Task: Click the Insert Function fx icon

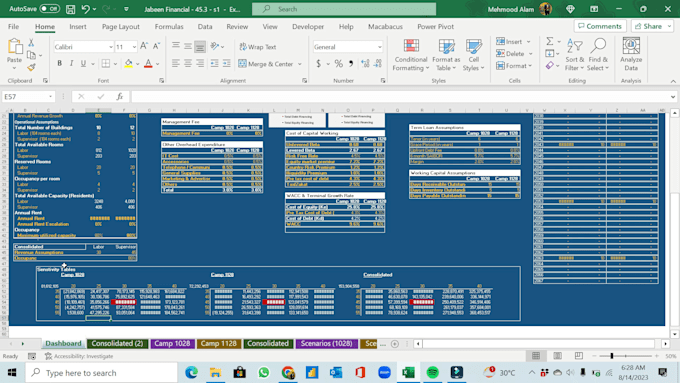Action: 120,96
